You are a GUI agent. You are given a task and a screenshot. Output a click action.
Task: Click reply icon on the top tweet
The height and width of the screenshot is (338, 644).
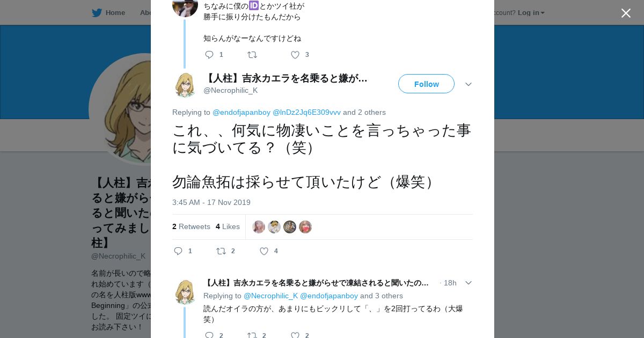(x=209, y=55)
